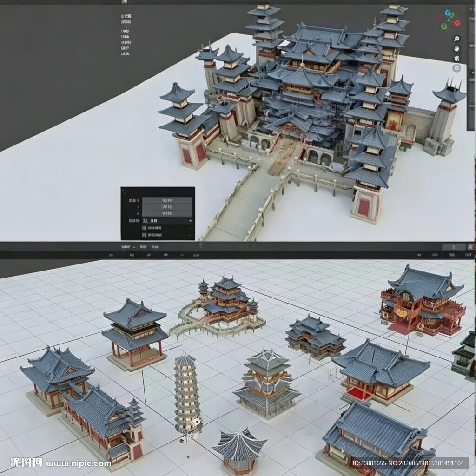
Task: Click the icon button beside the frame number field
Action: 470,247
